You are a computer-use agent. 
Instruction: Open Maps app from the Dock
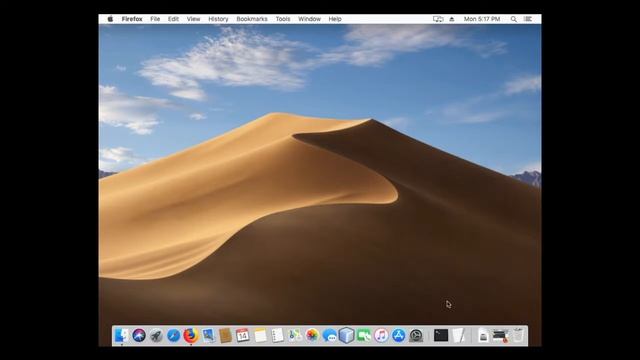point(295,336)
